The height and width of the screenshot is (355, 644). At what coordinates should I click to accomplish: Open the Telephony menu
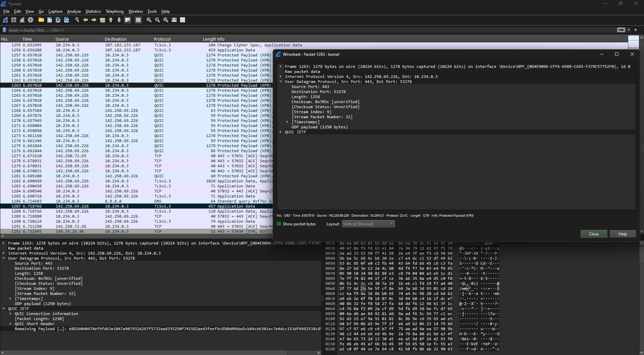(114, 11)
